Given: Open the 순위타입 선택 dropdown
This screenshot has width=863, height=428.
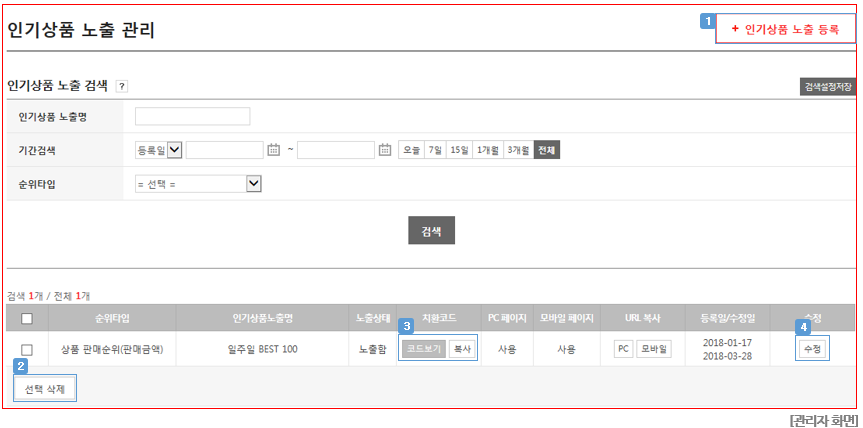Looking at the screenshot, I should click(x=198, y=184).
